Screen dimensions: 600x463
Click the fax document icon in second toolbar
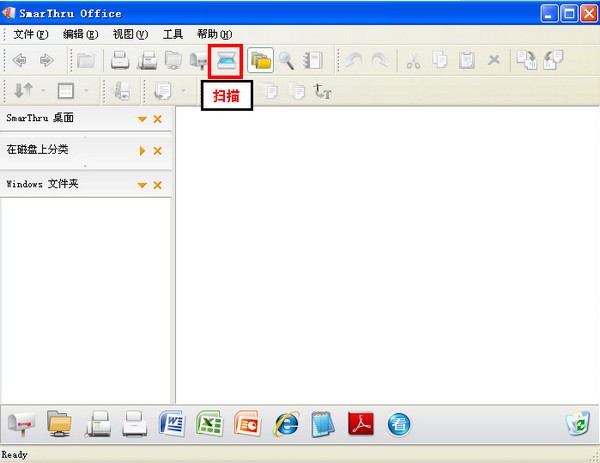[x=121, y=91]
